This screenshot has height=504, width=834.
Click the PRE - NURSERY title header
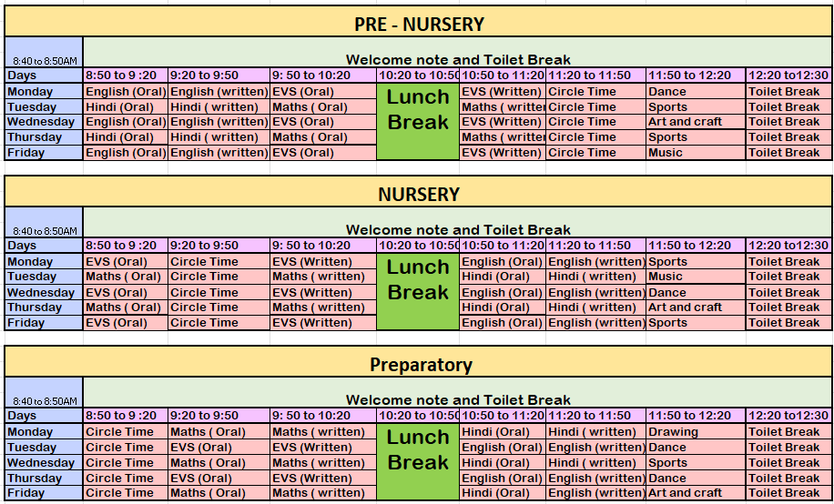click(418, 24)
